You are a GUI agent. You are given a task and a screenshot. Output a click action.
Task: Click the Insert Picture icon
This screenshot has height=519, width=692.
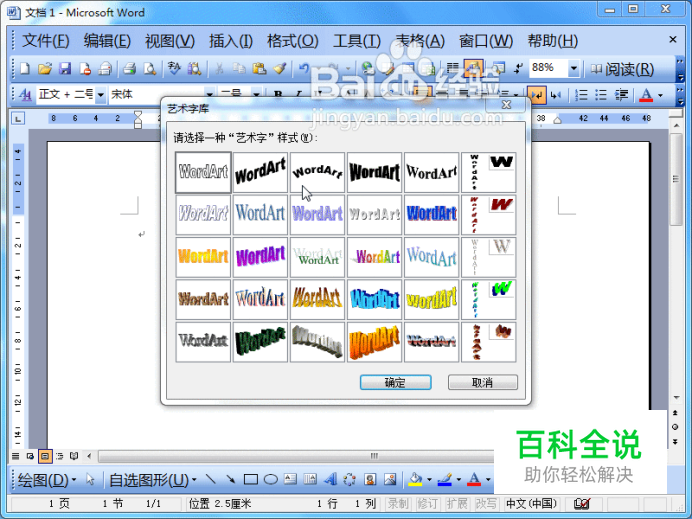(x=390, y=479)
